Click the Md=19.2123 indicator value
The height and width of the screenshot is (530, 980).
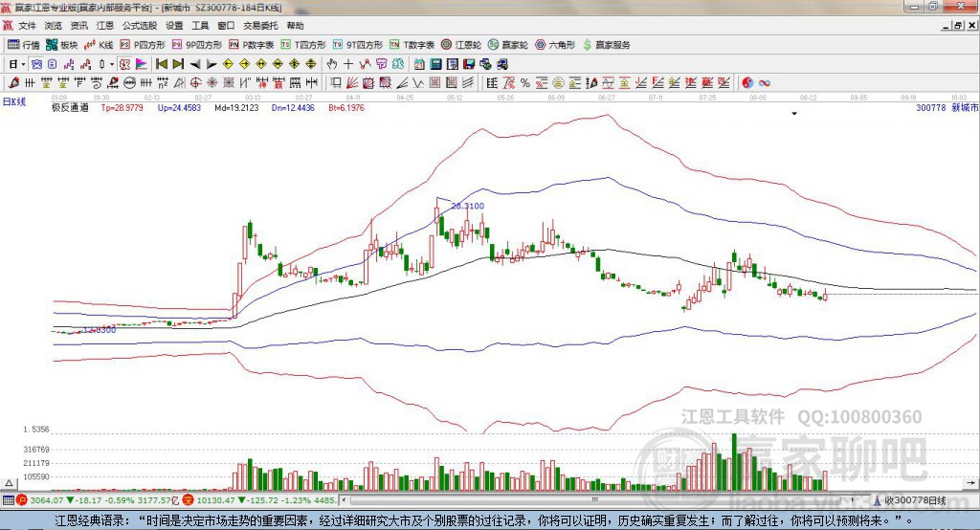click(236, 107)
